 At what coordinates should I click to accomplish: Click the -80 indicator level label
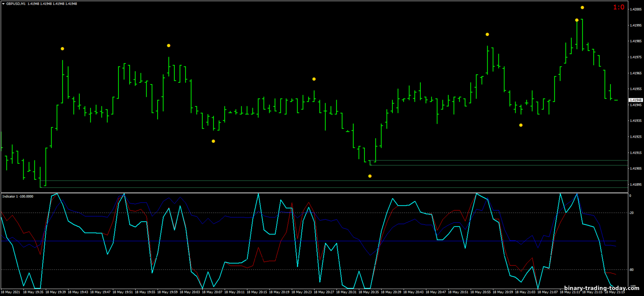(x=632, y=270)
